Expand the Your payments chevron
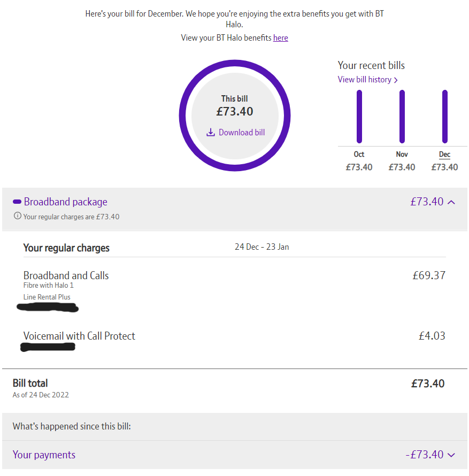 (x=451, y=455)
